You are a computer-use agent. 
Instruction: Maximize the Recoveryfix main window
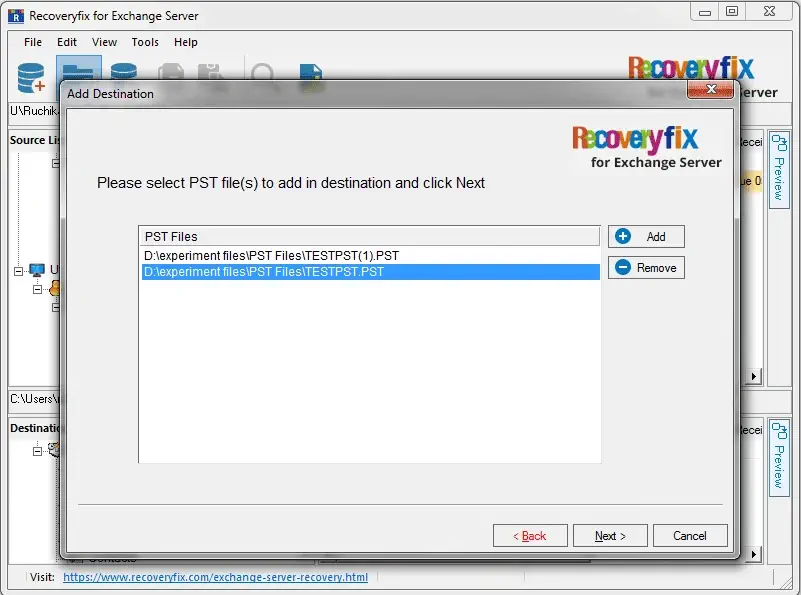[732, 11]
